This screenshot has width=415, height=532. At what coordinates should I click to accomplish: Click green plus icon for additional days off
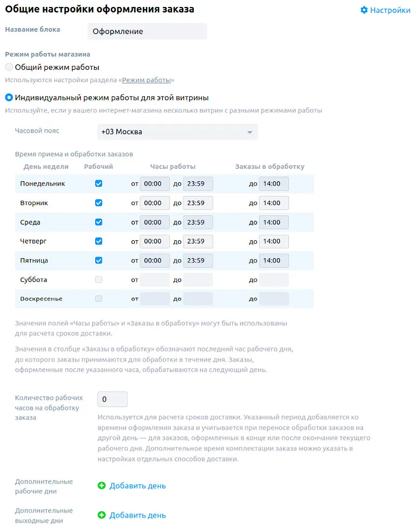coord(101,515)
